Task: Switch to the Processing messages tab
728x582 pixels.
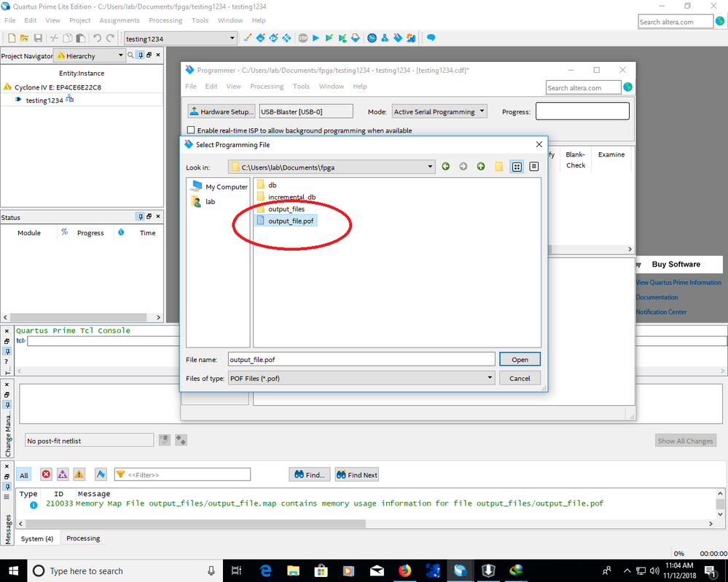Action: (83, 538)
